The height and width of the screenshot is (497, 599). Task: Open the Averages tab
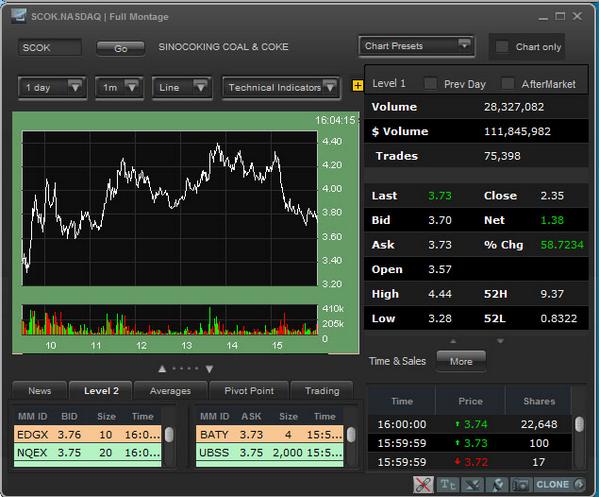[x=170, y=391]
